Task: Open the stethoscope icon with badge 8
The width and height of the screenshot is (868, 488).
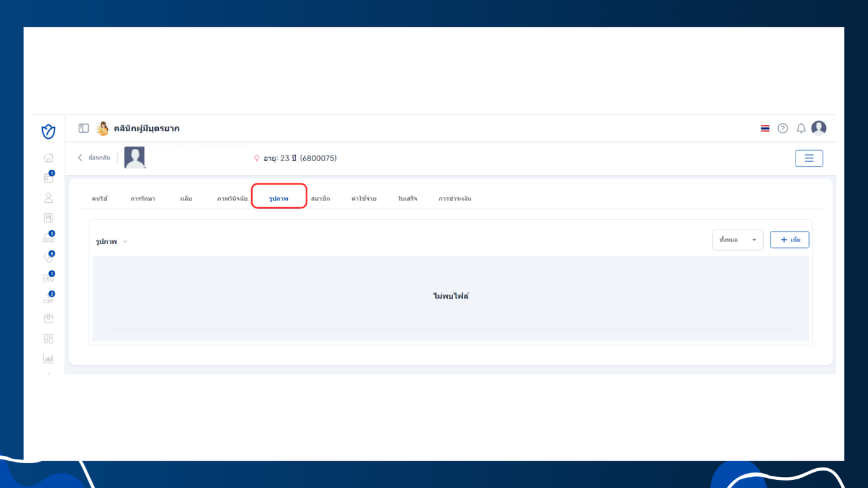Action: coord(48,258)
